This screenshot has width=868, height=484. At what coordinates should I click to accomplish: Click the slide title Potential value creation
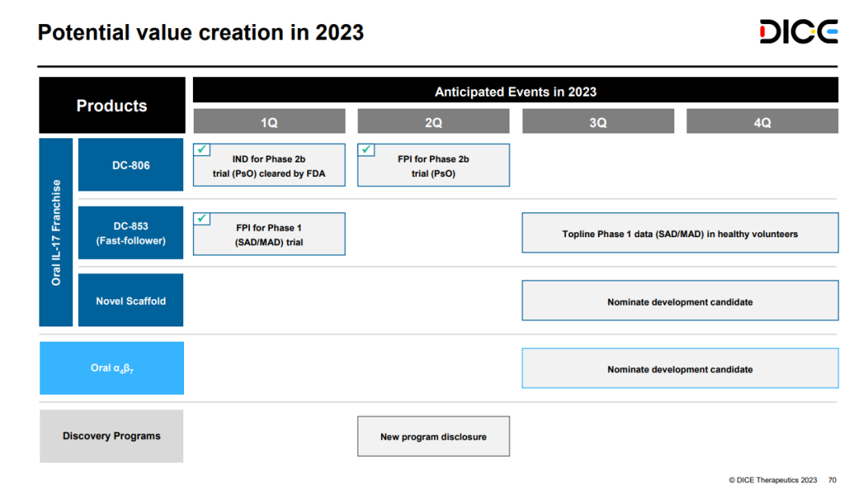[x=201, y=33]
